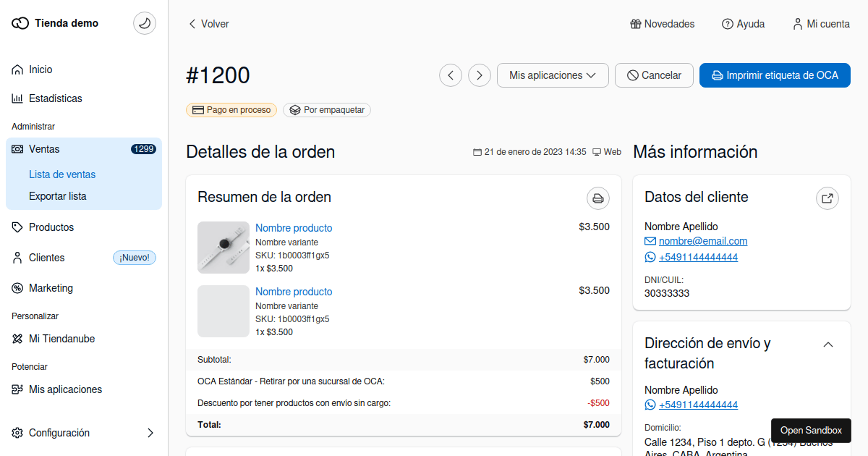Select Exportar lista in sidebar
This screenshot has width=868, height=456.
tap(58, 196)
